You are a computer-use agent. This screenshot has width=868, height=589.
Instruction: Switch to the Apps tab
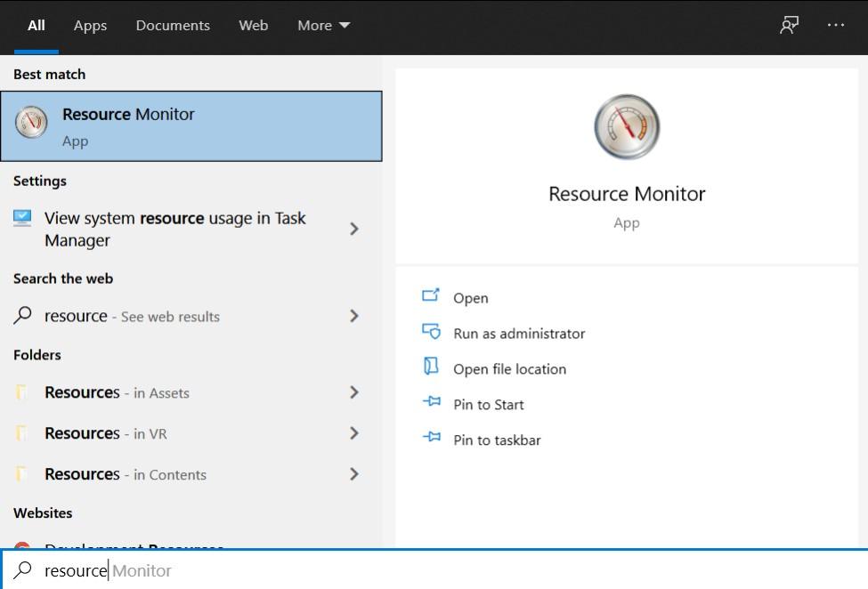[90, 26]
